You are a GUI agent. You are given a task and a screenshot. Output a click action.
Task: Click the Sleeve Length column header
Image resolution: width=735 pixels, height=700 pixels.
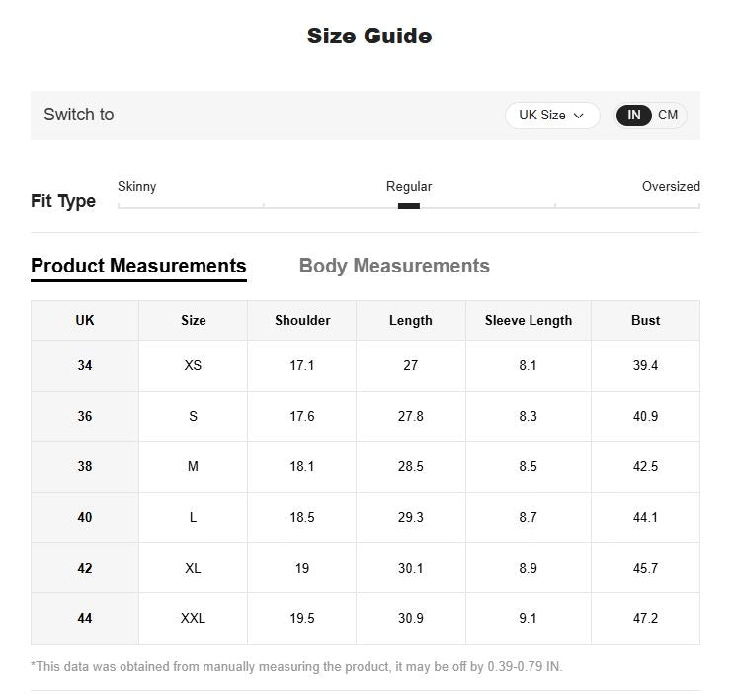[529, 321]
